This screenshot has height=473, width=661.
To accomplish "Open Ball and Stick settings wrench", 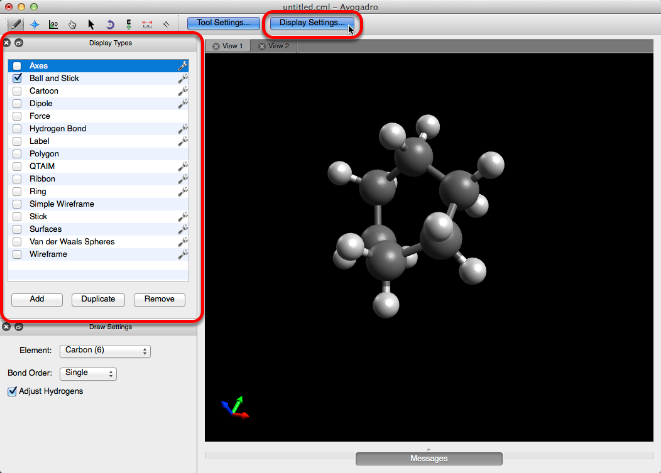I will [182, 78].
